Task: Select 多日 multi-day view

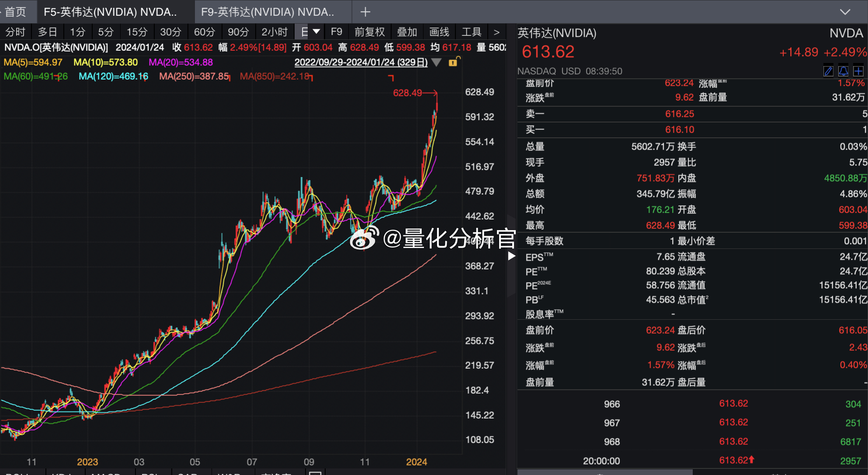Action: (x=48, y=32)
